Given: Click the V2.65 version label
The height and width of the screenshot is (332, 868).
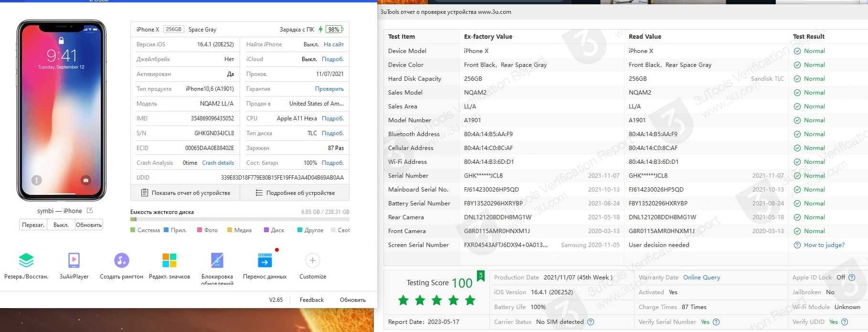Looking at the screenshot, I should (275, 300).
